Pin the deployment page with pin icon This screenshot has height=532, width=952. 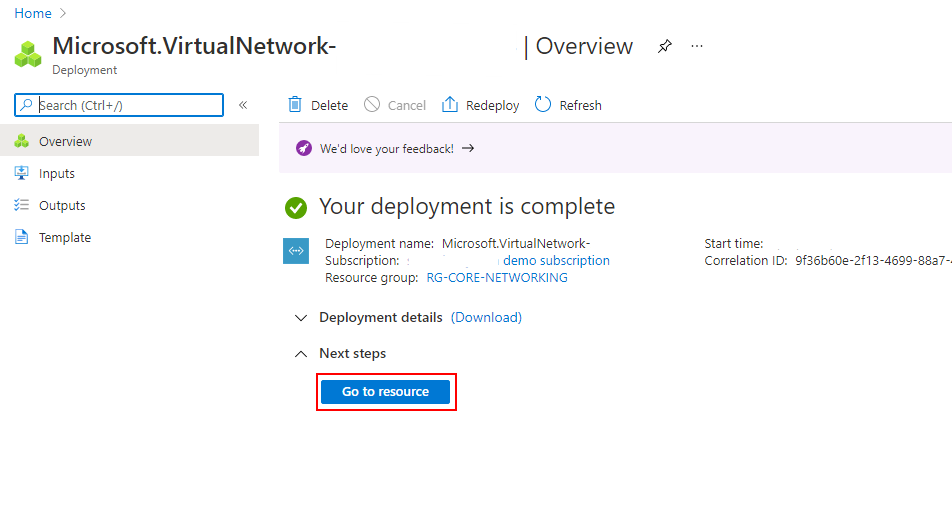(x=664, y=47)
